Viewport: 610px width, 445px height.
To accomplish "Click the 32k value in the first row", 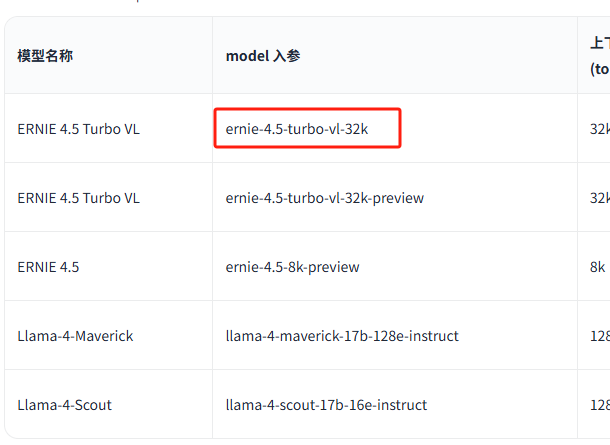I will [599, 129].
